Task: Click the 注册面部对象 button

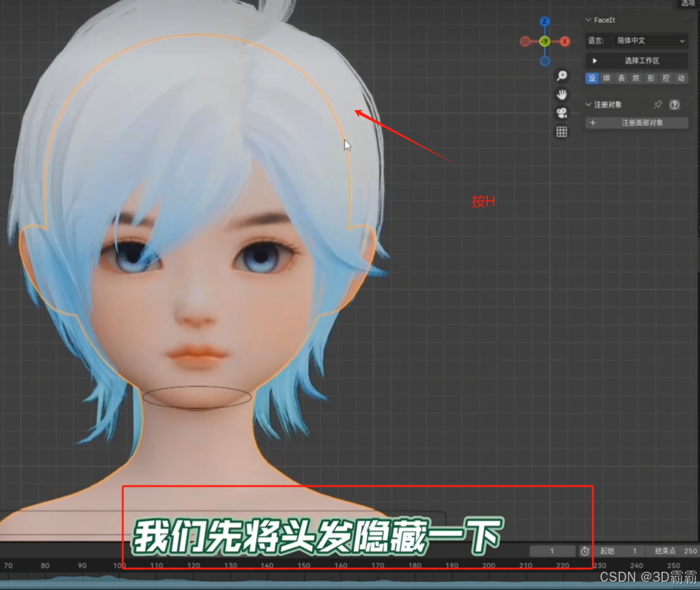Action: tap(636, 123)
